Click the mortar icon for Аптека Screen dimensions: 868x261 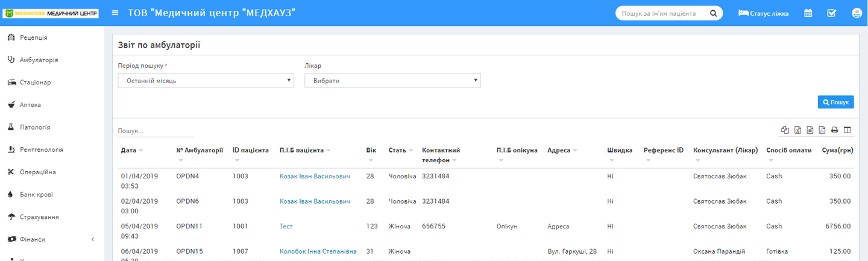click(x=10, y=104)
